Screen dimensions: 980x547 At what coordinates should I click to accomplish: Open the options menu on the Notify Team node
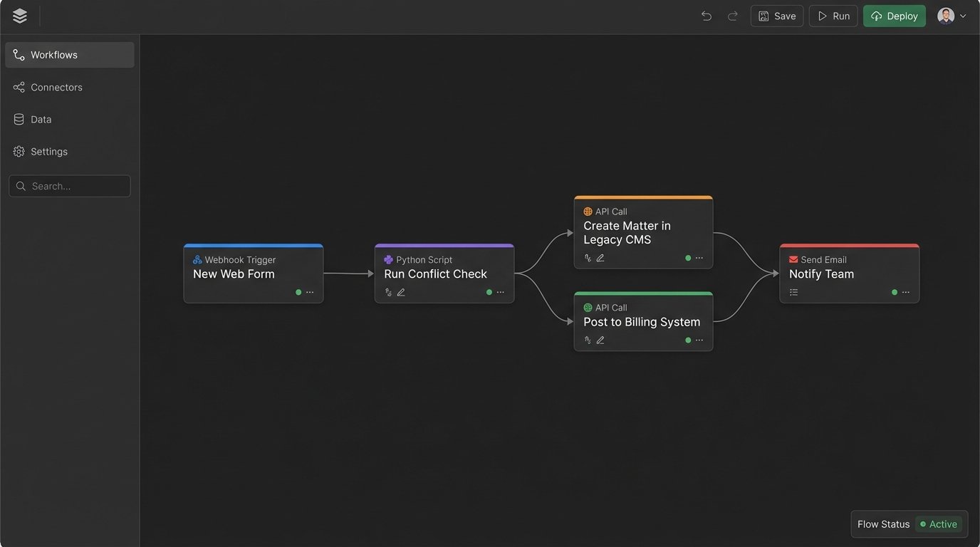coord(905,291)
